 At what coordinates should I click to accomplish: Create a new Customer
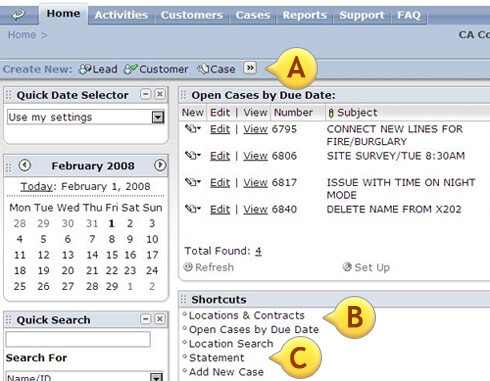coord(156,69)
